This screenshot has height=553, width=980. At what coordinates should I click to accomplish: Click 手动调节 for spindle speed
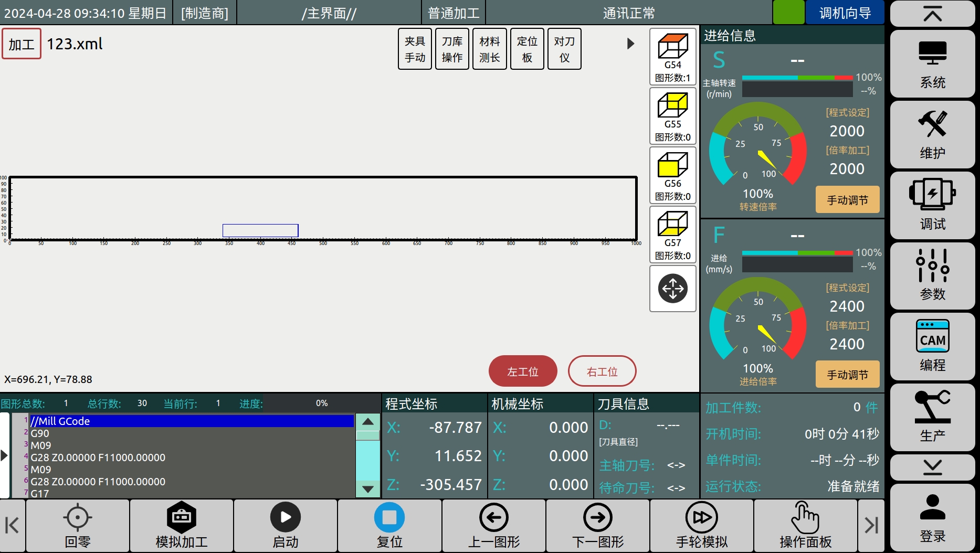pos(847,200)
